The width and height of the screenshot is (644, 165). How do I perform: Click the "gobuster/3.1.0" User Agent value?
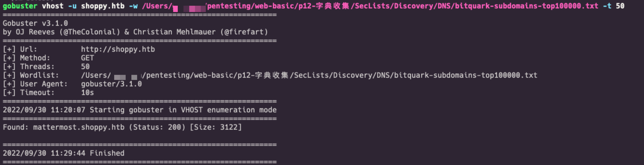pyautogui.click(x=111, y=84)
